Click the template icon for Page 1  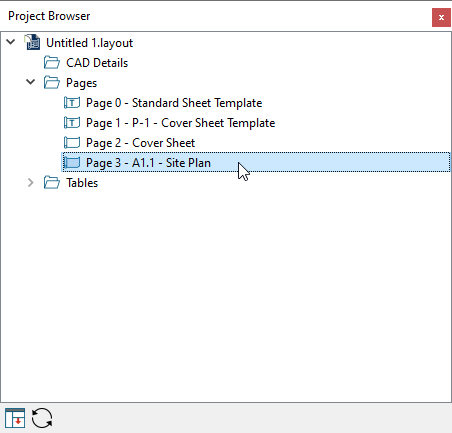tap(72, 123)
